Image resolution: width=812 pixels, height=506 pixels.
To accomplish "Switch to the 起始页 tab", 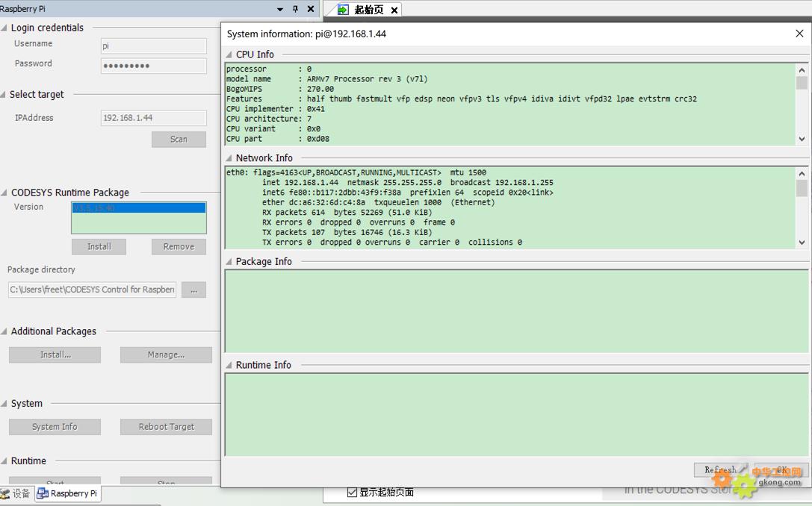I will pyautogui.click(x=369, y=10).
